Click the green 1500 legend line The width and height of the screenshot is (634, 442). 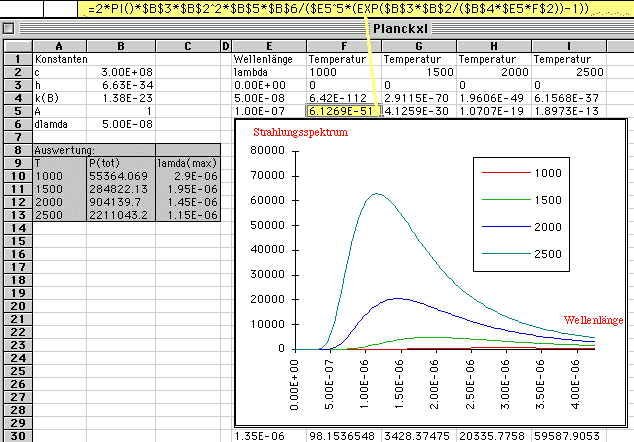pyautogui.click(x=506, y=200)
